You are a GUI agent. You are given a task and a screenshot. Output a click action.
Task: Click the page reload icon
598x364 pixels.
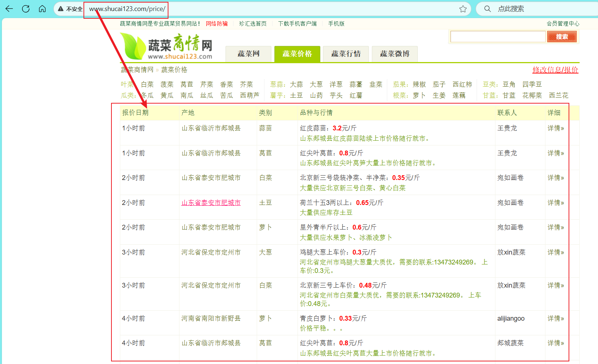tap(25, 9)
